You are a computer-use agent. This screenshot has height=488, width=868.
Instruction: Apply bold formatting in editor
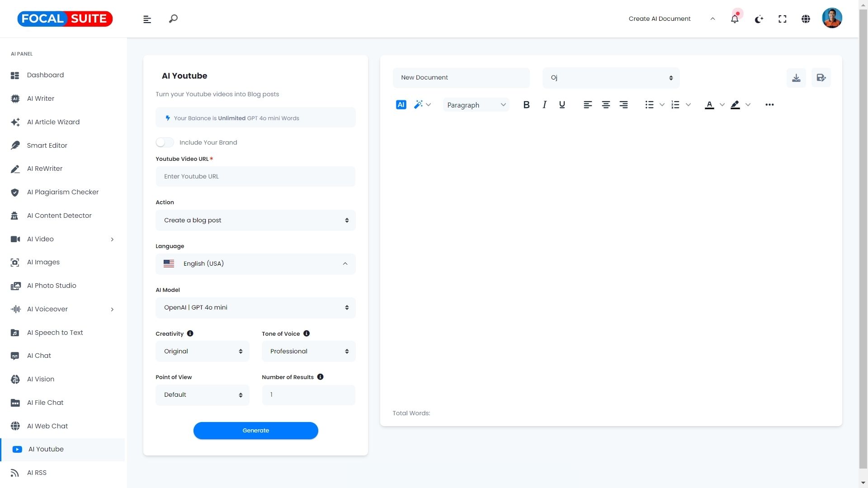point(526,105)
